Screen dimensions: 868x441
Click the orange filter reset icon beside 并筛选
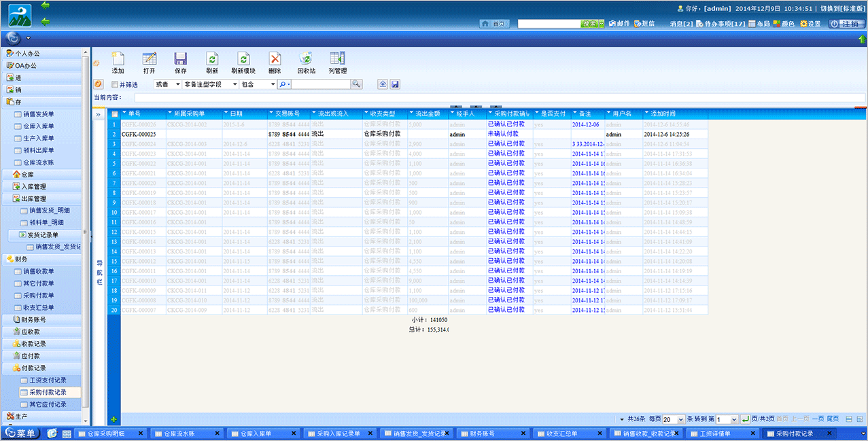point(99,84)
